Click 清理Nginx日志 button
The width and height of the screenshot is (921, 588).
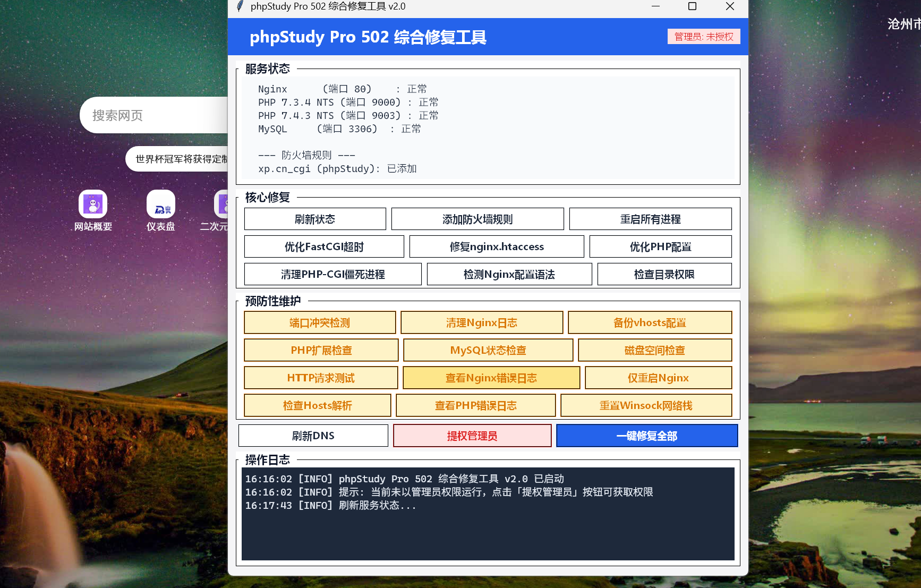click(482, 322)
